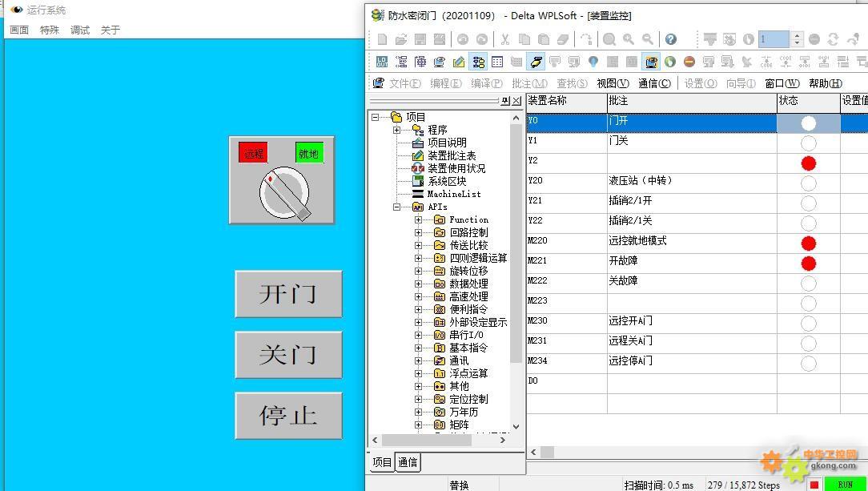Click the green PLC run toolbar icon

coord(669,62)
